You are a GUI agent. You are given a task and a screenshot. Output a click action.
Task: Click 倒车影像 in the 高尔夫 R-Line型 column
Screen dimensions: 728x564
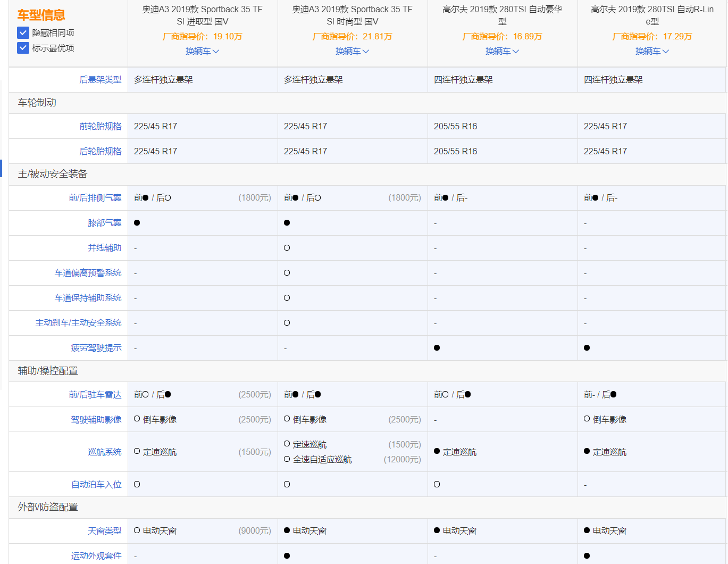click(609, 420)
